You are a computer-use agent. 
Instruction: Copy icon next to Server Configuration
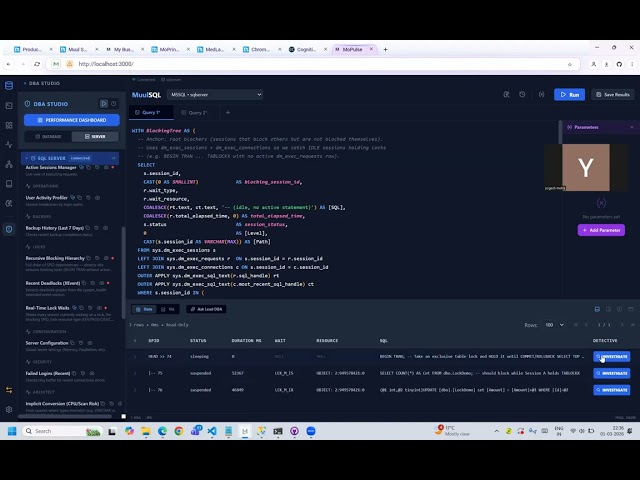72,343
